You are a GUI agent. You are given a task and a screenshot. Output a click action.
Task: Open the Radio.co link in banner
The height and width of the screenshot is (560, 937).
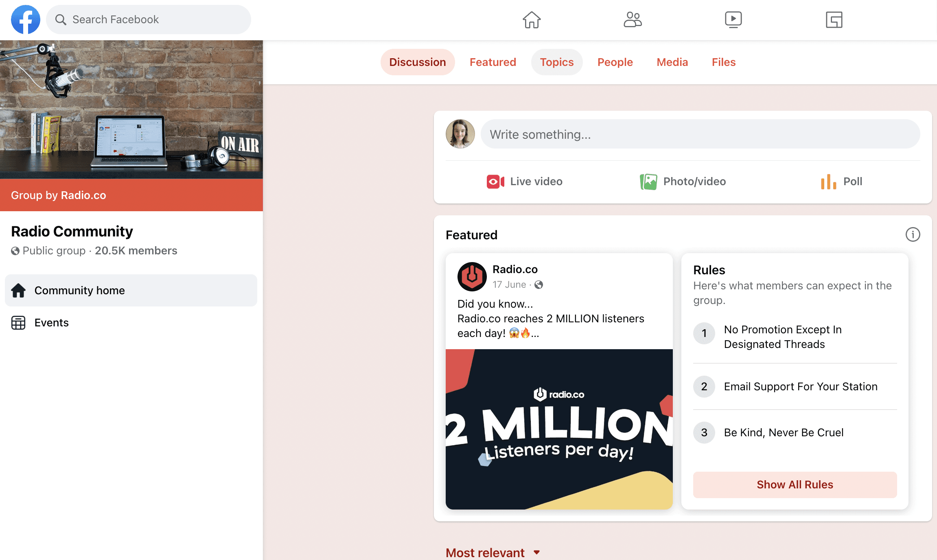tap(83, 195)
